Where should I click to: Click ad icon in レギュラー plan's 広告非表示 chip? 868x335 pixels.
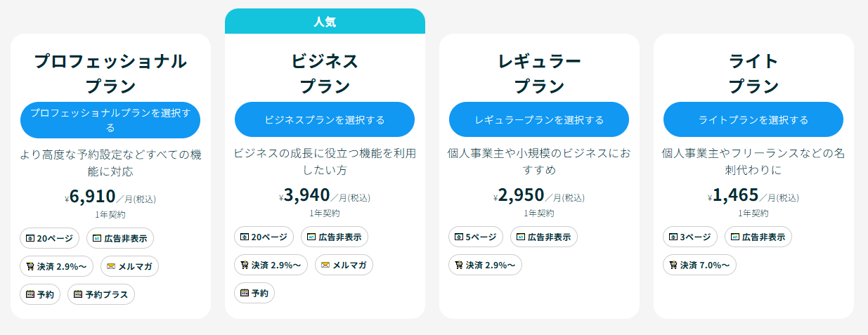pyautogui.click(x=520, y=237)
